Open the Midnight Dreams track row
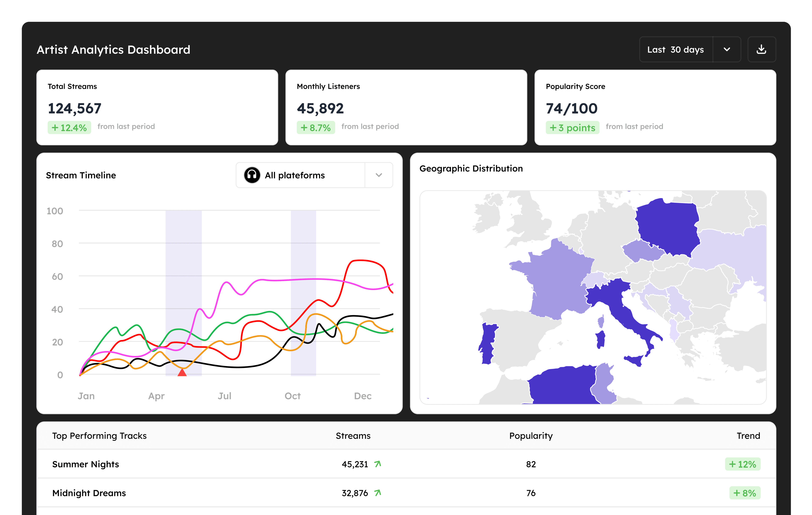This screenshot has width=812, height=515. point(89,493)
